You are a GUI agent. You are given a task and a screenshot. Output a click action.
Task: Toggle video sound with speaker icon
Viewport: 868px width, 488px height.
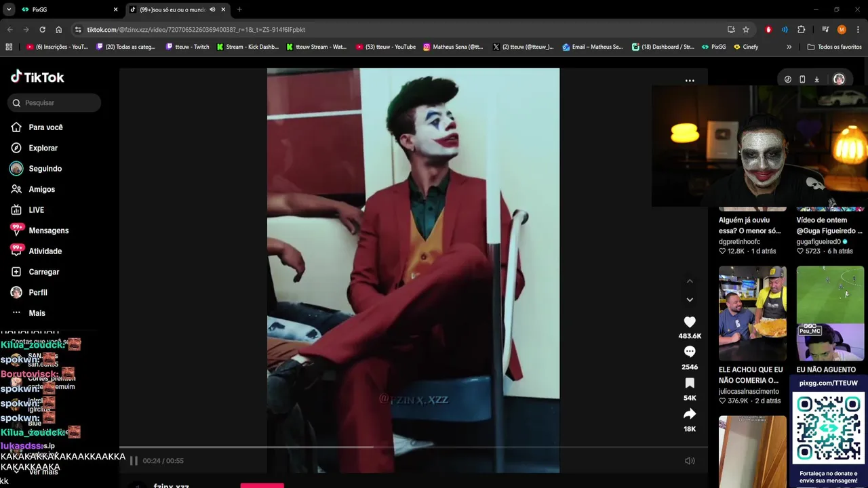tap(690, 461)
